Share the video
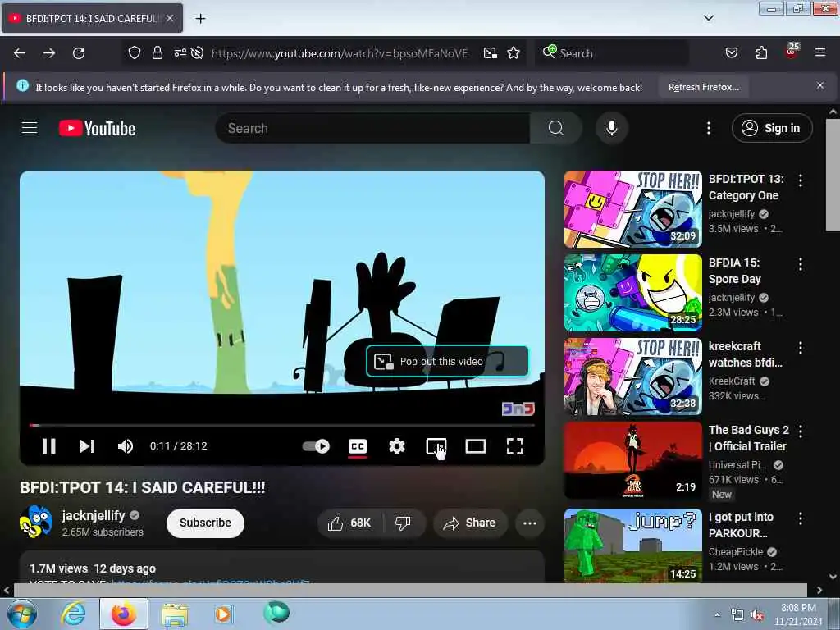Viewport: 840px width, 630px height. (x=469, y=523)
